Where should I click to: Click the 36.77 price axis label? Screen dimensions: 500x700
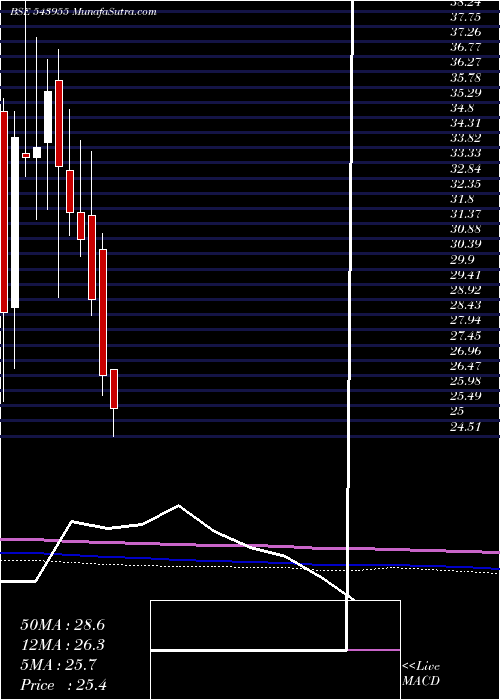point(465,48)
